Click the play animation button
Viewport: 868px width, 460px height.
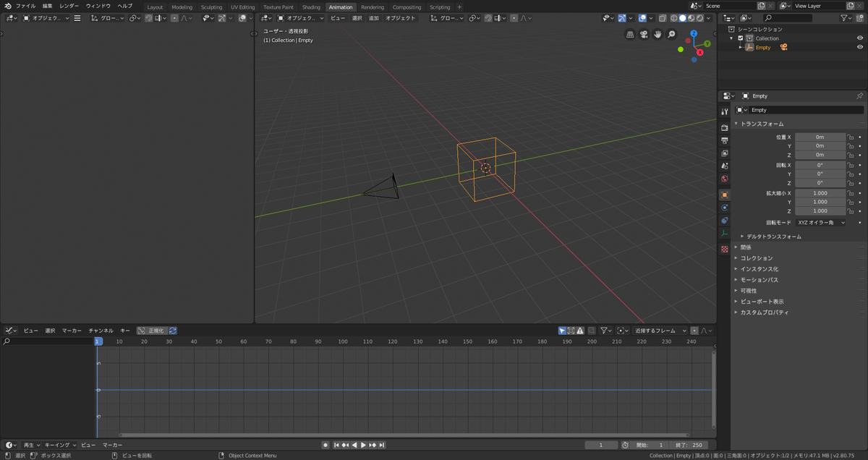[x=363, y=445]
